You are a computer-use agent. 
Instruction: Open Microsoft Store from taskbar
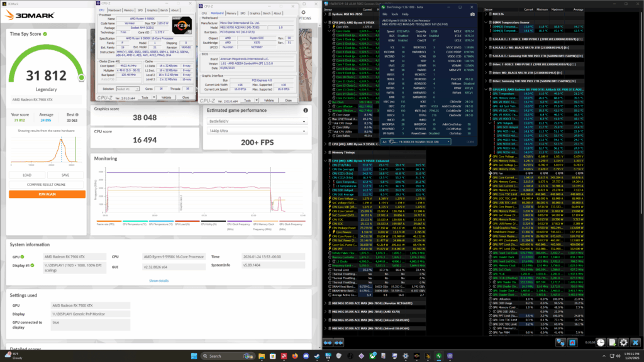pos(272,356)
